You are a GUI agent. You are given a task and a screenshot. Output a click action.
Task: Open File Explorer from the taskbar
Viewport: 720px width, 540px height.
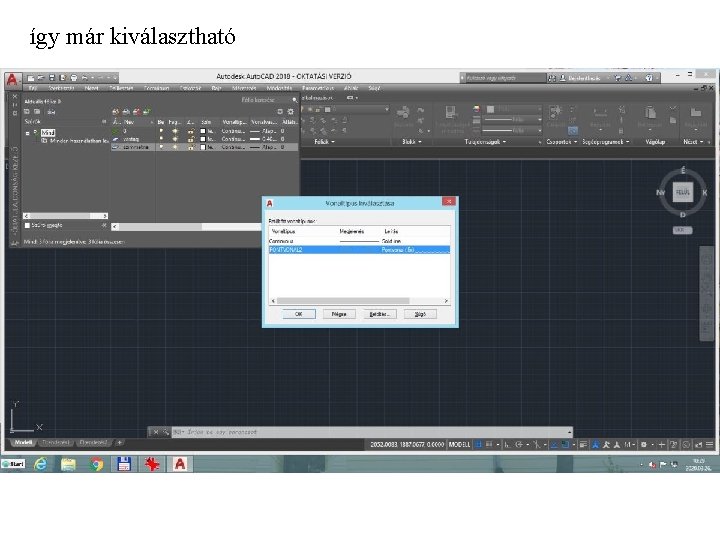pyautogui.click(x=68, y=464)
